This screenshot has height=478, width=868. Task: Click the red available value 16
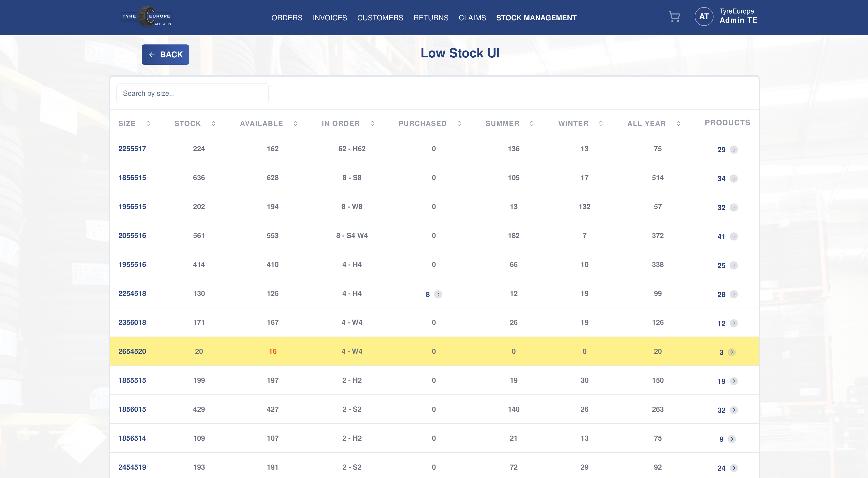pos(273,352)
